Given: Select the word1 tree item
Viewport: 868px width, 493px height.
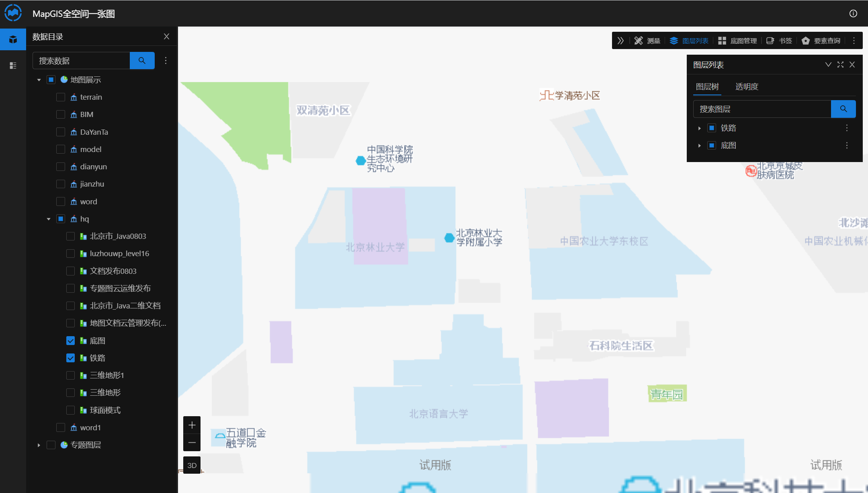Looking at the screenshot, I should coord(90,427).
